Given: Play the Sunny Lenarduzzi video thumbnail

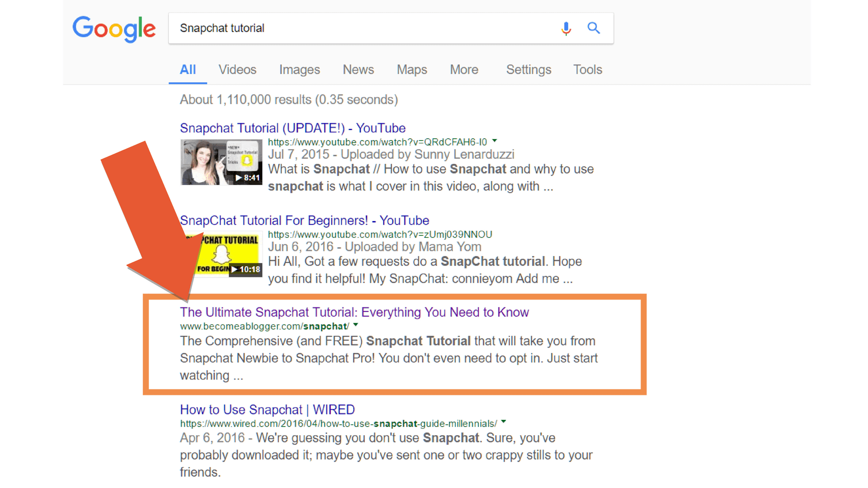Looking at the screenshot, I should [x=221, y=162].
